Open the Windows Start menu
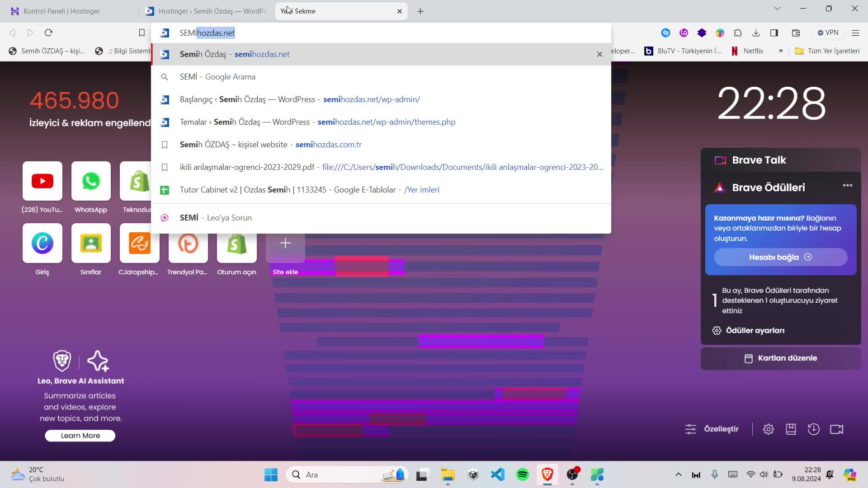This screenshot has height=488, width=868. pos(271,475)
